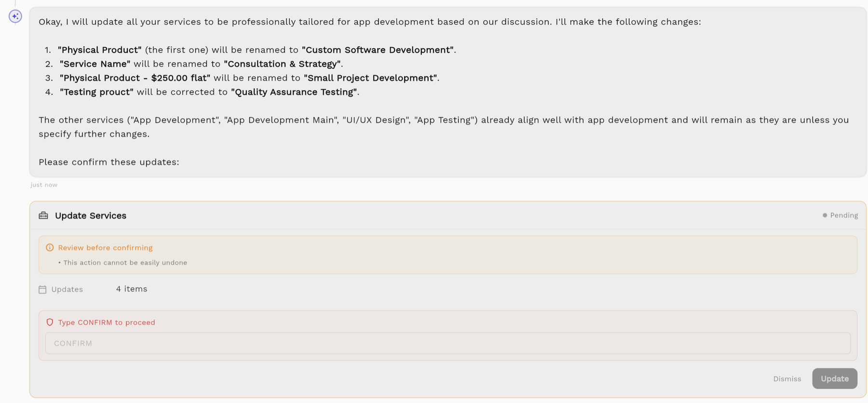This screenshot has height=403, width=868.
Task: Click the 'Please confirm these updates:' line
Action: point(109,162)
